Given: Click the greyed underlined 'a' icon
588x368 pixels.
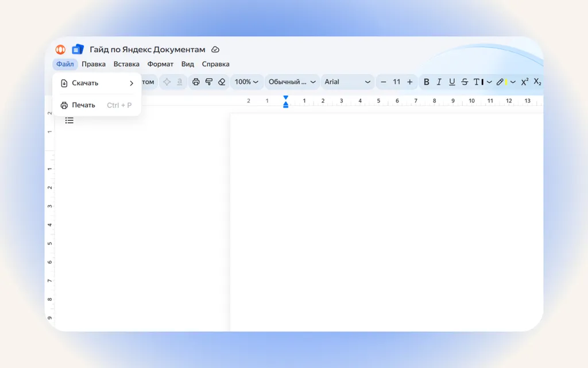Looking at the screenshot, I should [180, 82].
